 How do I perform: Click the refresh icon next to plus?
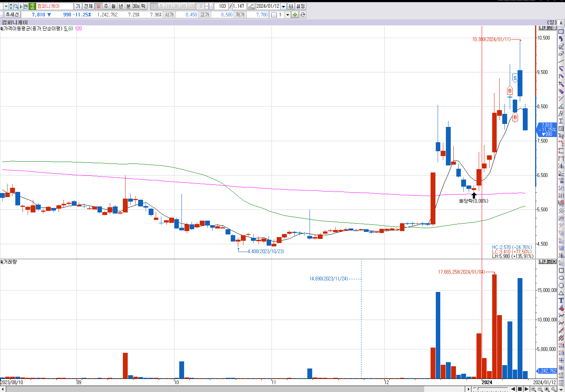pos(303,15)
